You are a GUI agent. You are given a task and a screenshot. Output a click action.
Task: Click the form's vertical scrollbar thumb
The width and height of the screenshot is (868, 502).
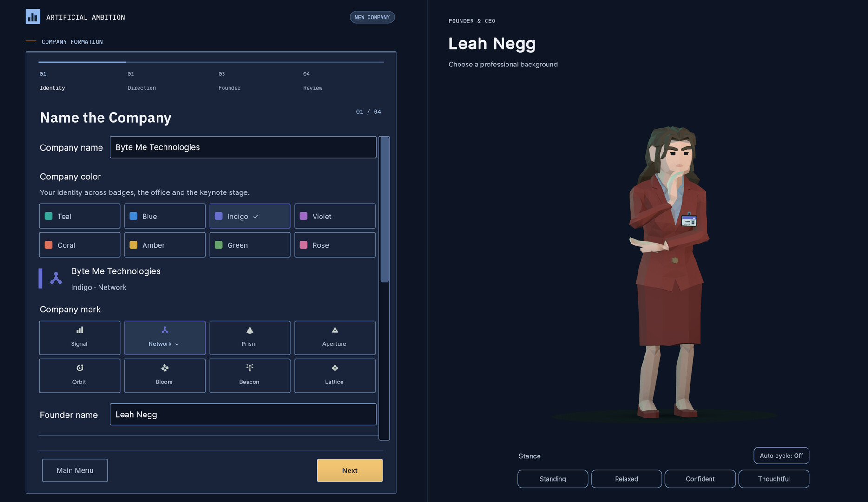pyautogui.click(x=384, y=210)
